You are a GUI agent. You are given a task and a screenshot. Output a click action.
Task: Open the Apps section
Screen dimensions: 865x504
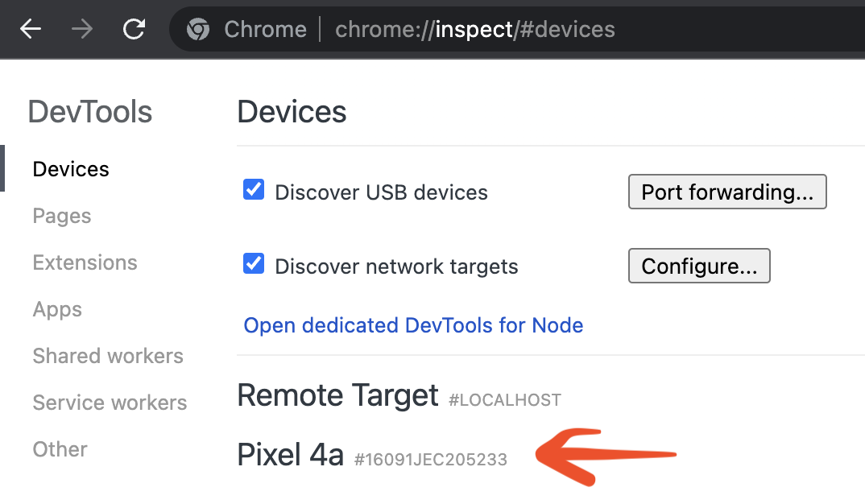pyautogui.click(x=56, y=309)
